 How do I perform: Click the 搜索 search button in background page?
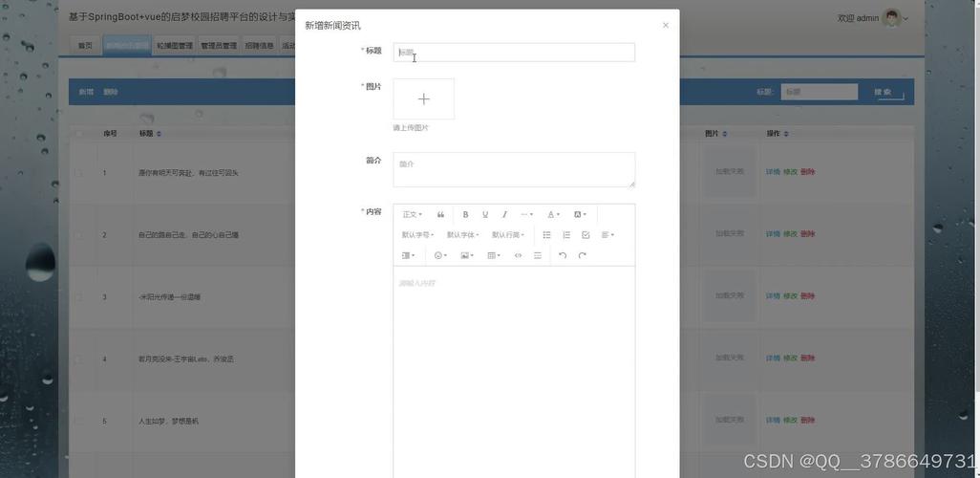click(884, 92)
